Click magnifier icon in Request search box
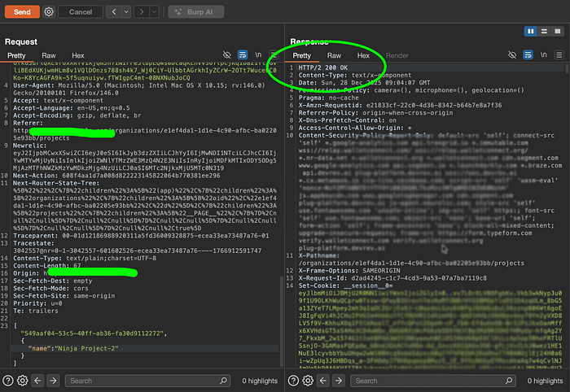The image size is (570, 392). pyautogui.click(x=223, y=381)
